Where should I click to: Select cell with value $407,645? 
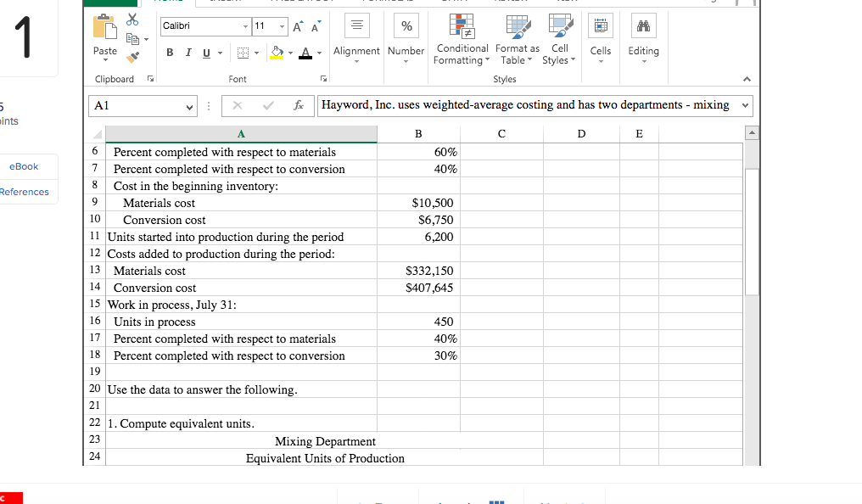click(x=418, y=288)
